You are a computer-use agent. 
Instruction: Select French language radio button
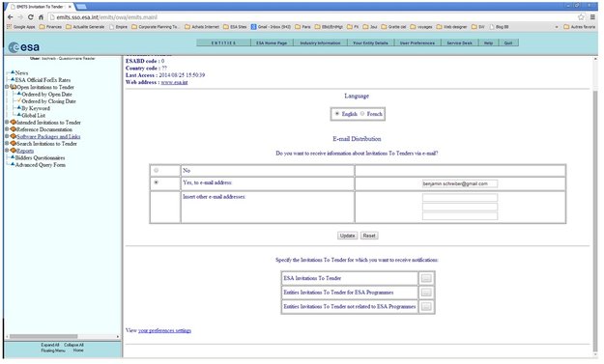362,114
